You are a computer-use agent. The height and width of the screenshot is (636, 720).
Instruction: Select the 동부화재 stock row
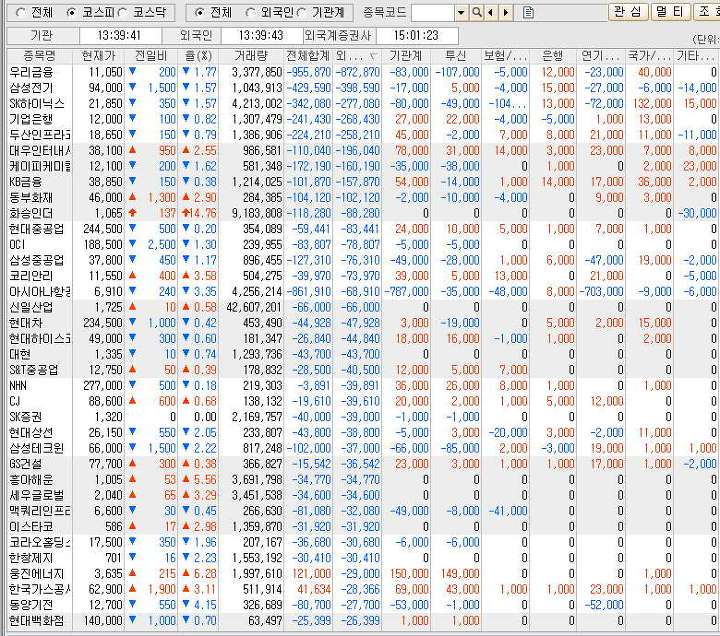pos(363,197)
